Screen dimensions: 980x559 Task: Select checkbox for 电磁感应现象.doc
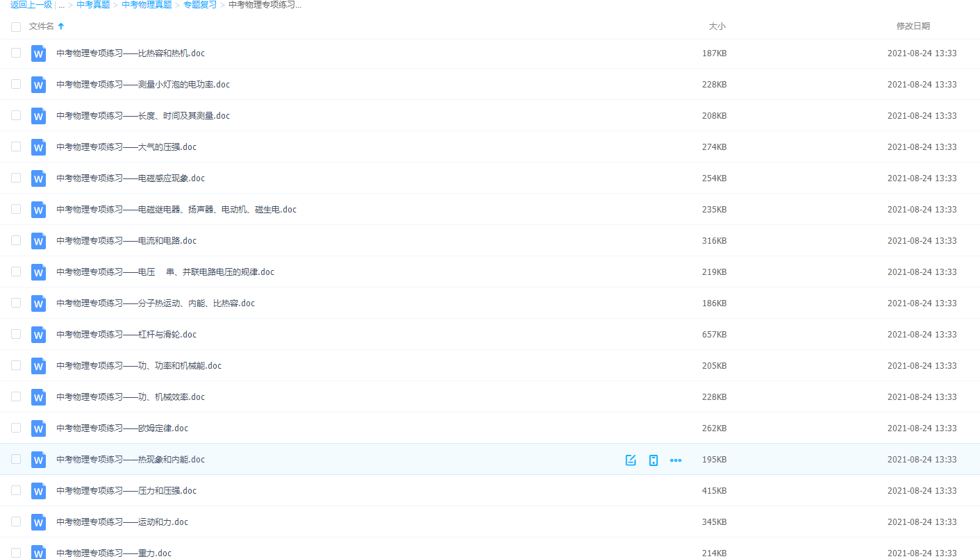point(16,178)
